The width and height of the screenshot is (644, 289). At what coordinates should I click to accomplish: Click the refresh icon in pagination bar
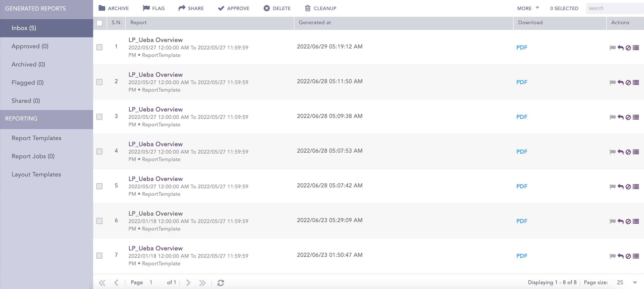220,283
